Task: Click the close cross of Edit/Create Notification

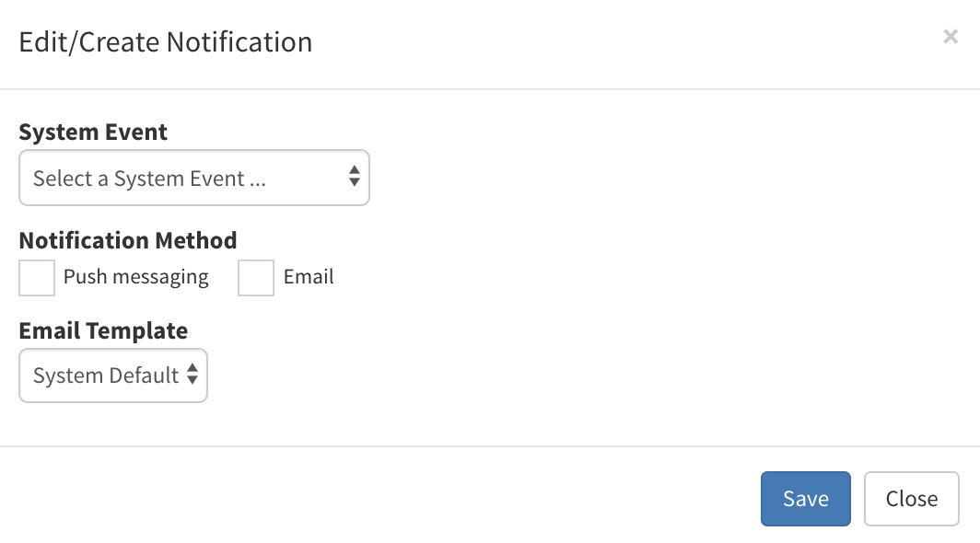Action: (x=951, y=37)
